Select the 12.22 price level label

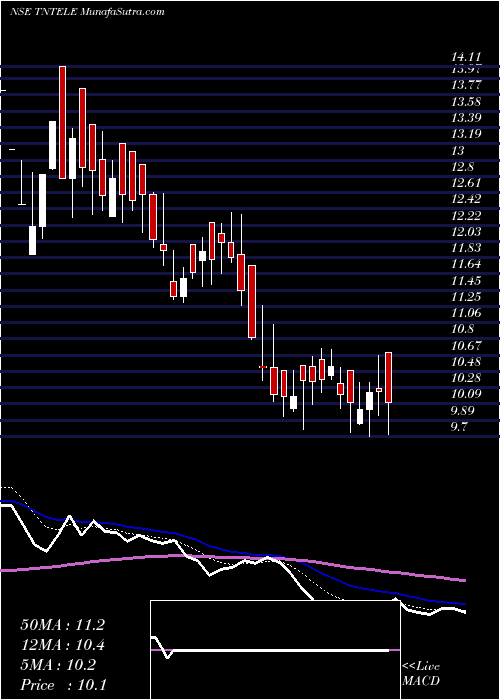(466, 216)
